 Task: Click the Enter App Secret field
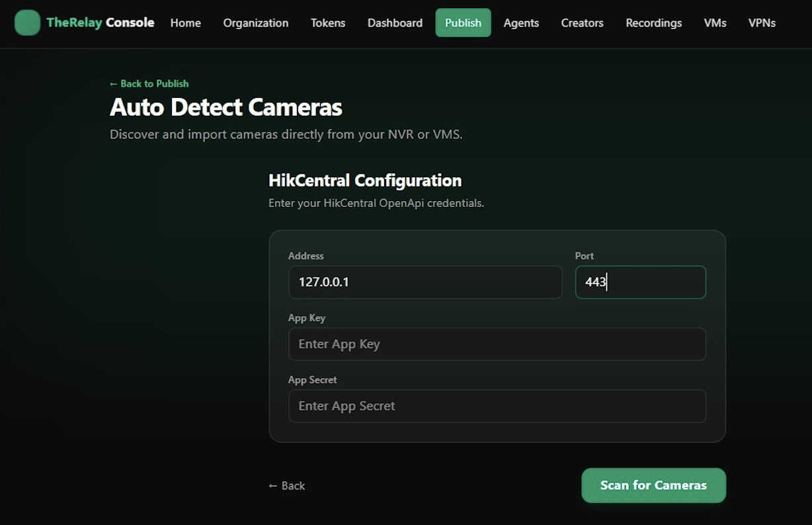(497, 405)
